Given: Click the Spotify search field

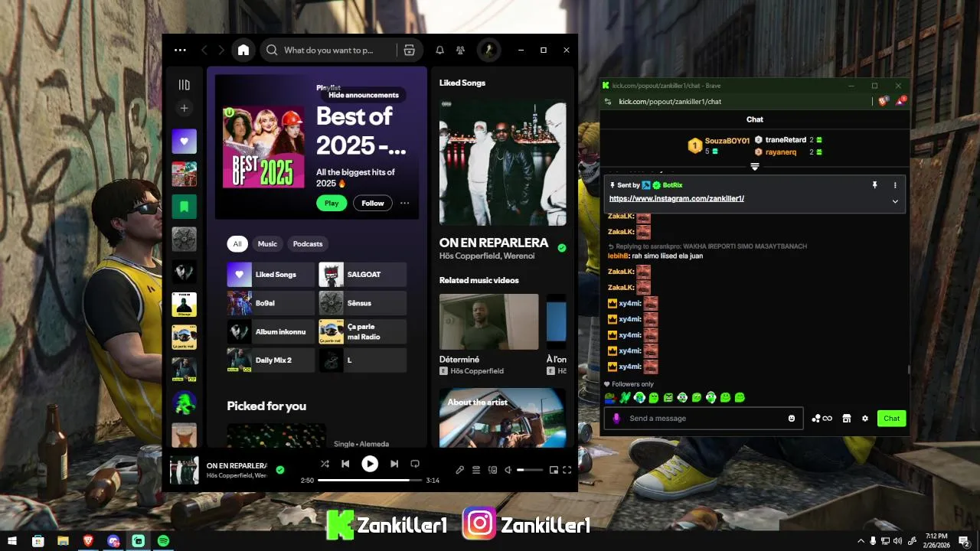Looking at the screenshot, I should click(x=328, y=50).
